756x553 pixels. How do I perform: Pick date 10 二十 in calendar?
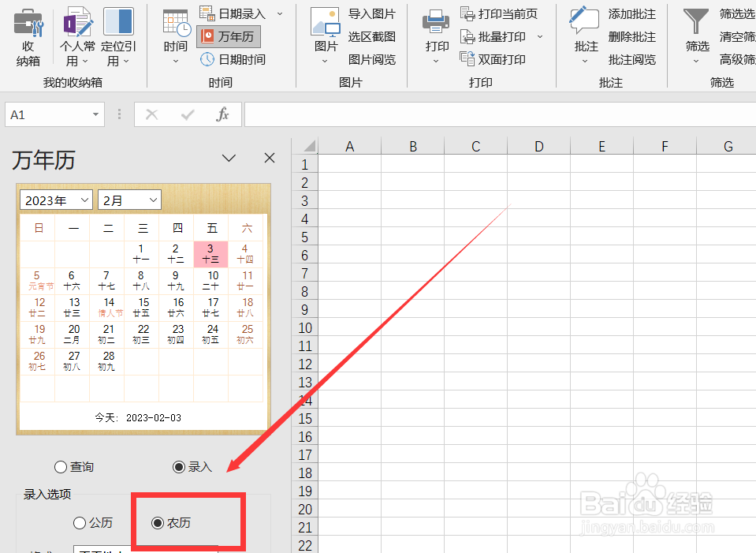tap(210, 280)
